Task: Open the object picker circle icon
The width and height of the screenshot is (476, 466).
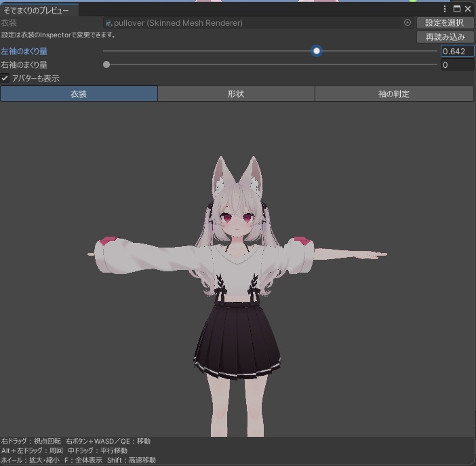Action: pos(408,22)
